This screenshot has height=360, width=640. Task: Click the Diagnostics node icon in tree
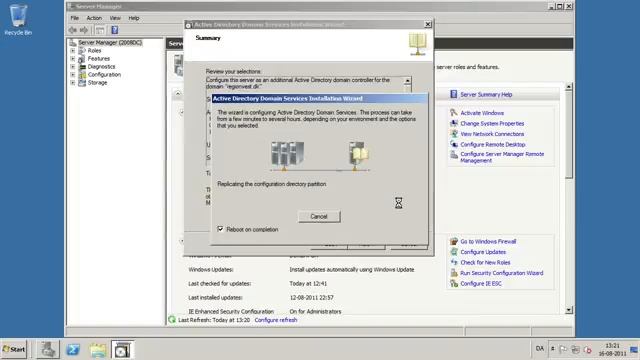click(x=82, y=67)
